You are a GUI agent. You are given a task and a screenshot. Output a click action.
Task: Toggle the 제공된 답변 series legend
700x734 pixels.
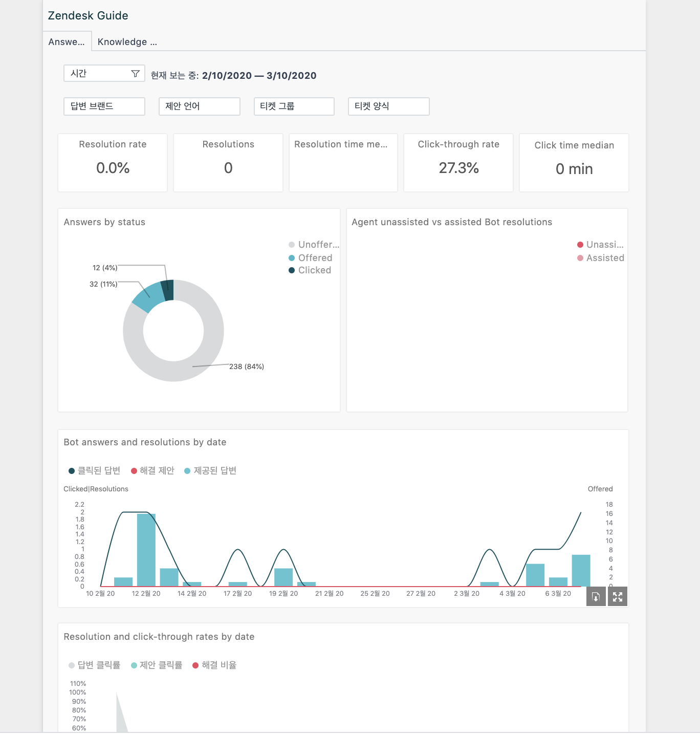click(210, 470)
